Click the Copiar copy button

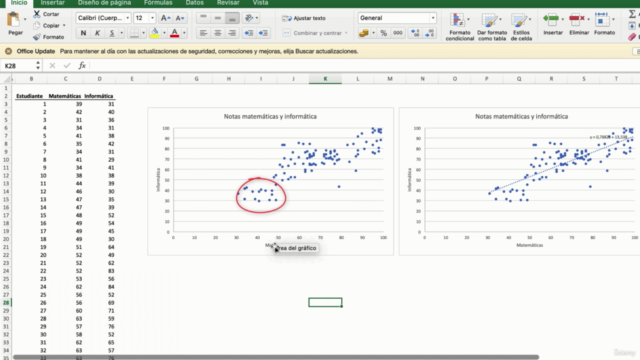49,25
